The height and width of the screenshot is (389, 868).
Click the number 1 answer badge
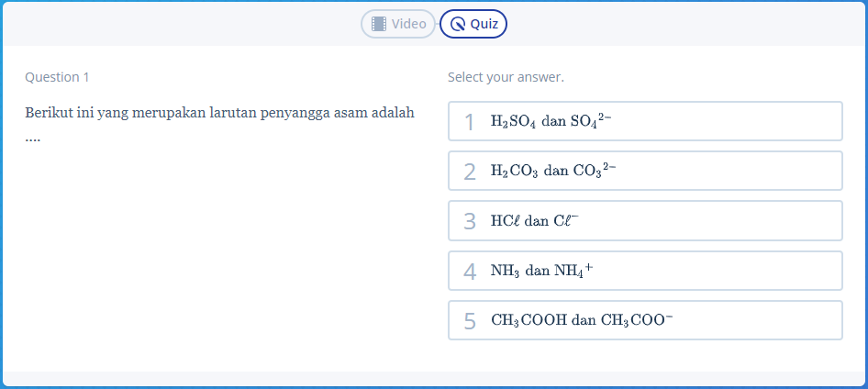(470, 122)
